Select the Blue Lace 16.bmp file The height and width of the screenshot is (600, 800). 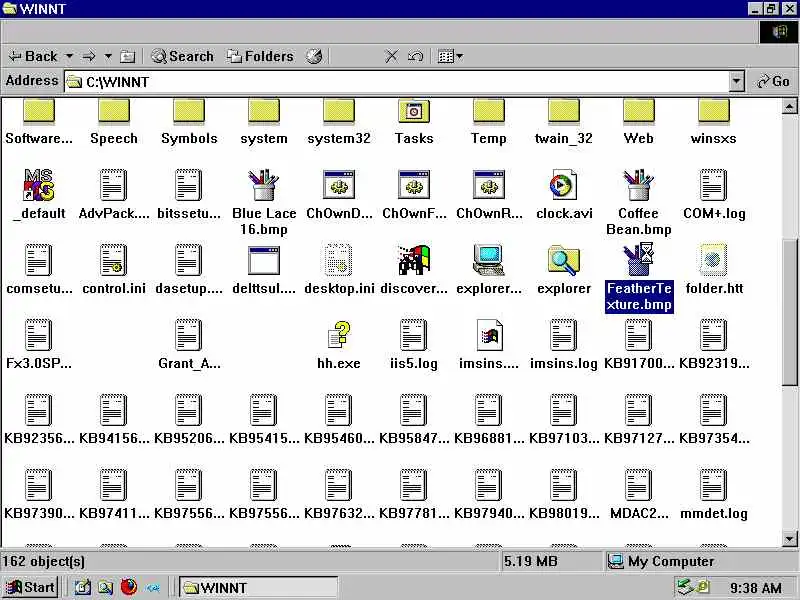pyautogui.click(x=264, y=203)
